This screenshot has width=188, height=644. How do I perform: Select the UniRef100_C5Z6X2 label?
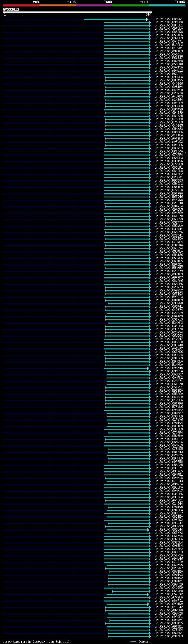coord(169,594)
